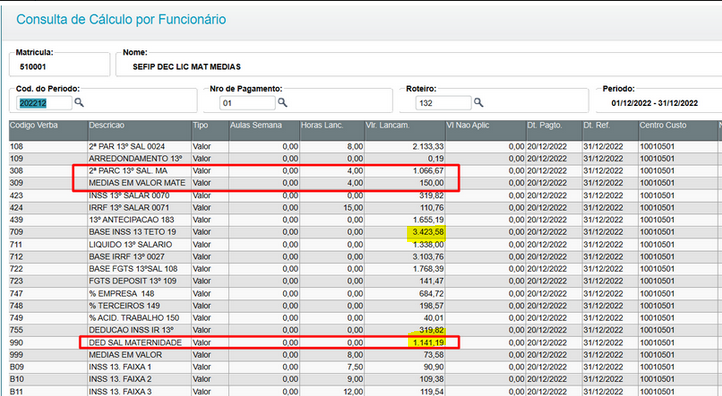
Task: Click value 2.133,33 in Vlr. Lancam.
Action: click(428, 146)
